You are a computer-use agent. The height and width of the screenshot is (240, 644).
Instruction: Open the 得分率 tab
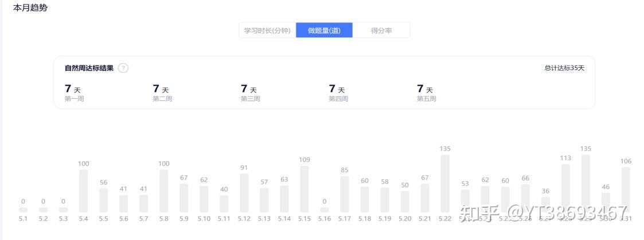point(381,30)
